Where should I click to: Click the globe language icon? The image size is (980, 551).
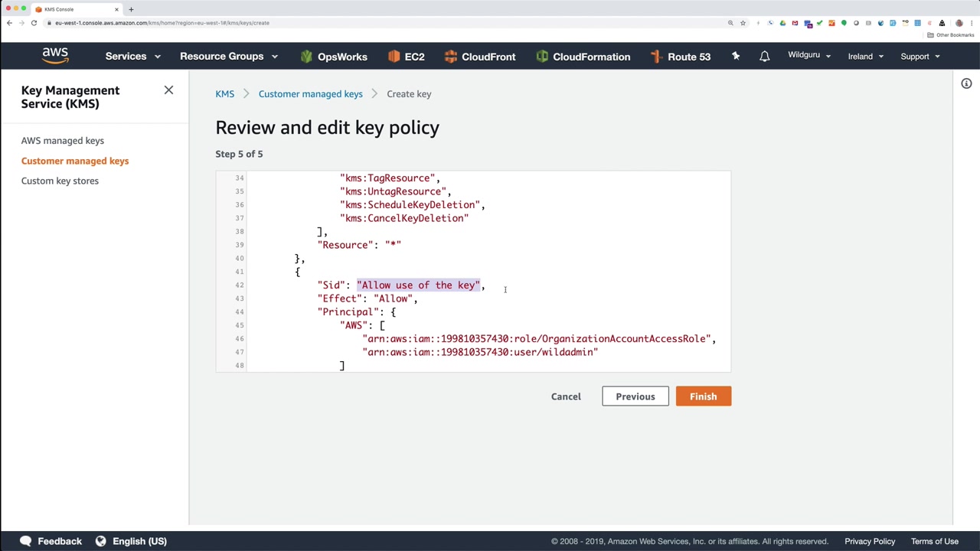click(x=100, y=541)
